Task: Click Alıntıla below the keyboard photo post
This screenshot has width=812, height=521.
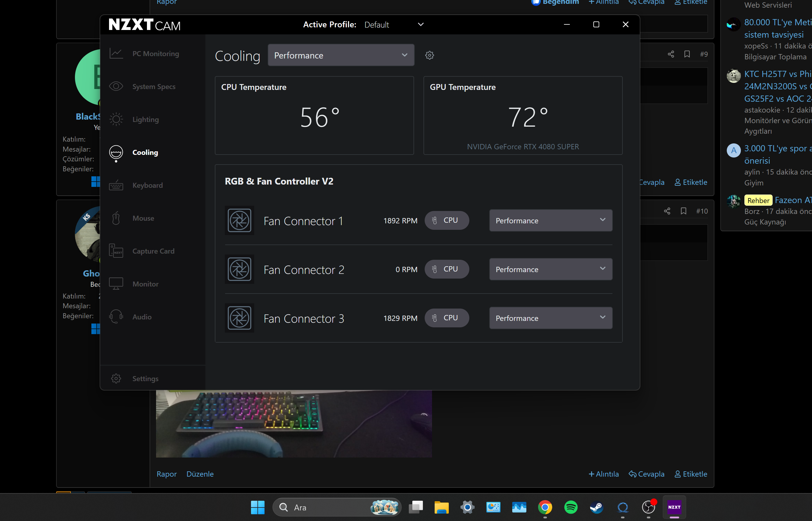Action: click(x=604, y=474)
